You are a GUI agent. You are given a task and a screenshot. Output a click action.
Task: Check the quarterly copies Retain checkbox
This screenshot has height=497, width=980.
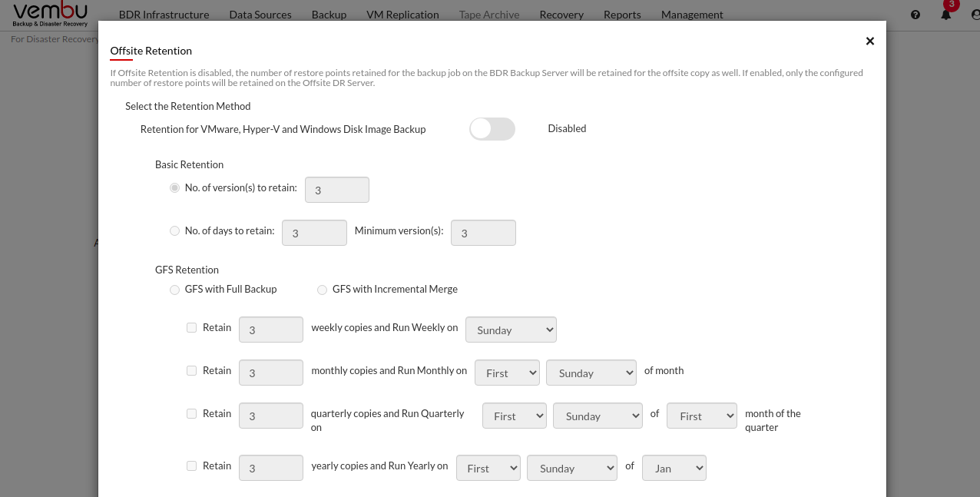[192, 413]
